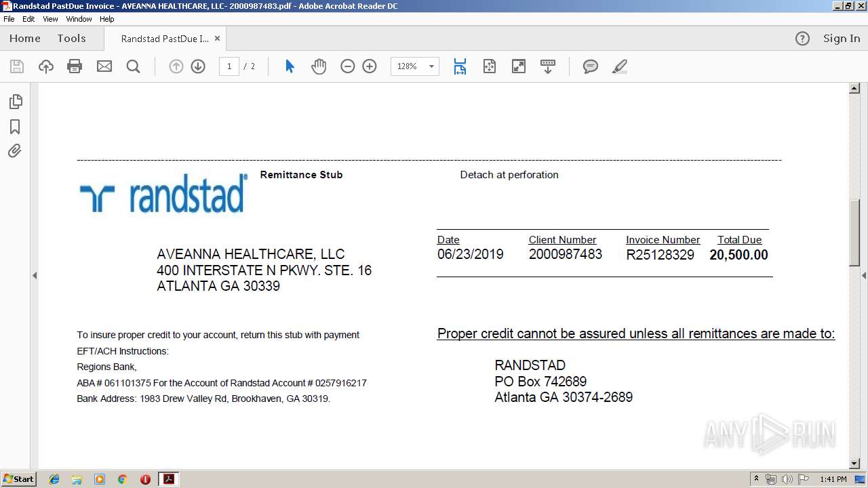Click invoice number R25128329
The image size is (868, 488).
pos(660,255)
